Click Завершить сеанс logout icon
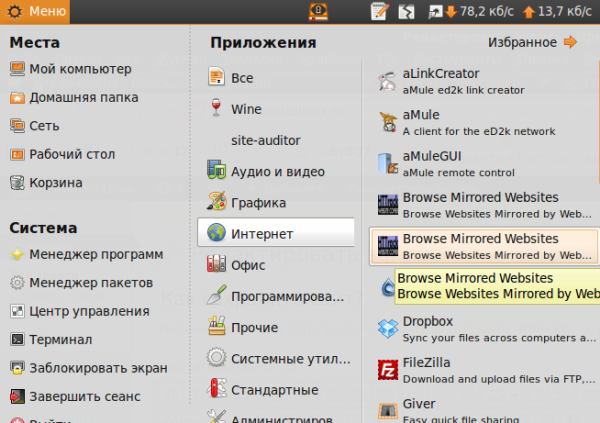 pos(17,396)
